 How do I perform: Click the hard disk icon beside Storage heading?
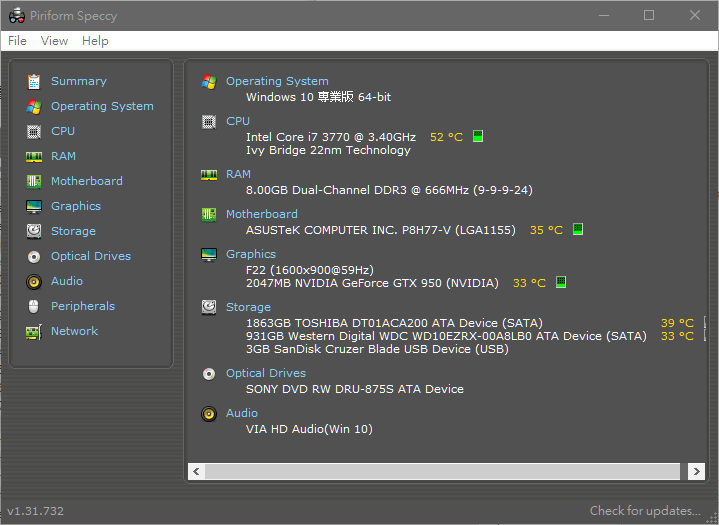coord(209,307)
